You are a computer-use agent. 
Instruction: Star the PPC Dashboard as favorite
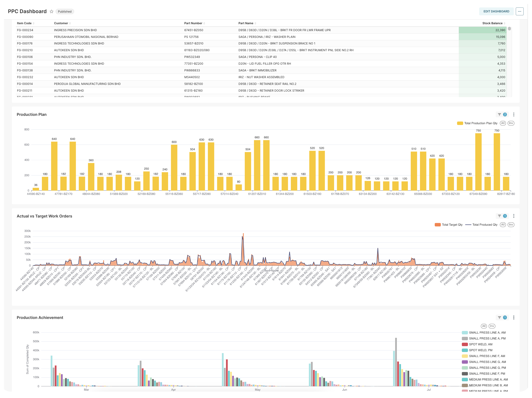click(52, 11)
